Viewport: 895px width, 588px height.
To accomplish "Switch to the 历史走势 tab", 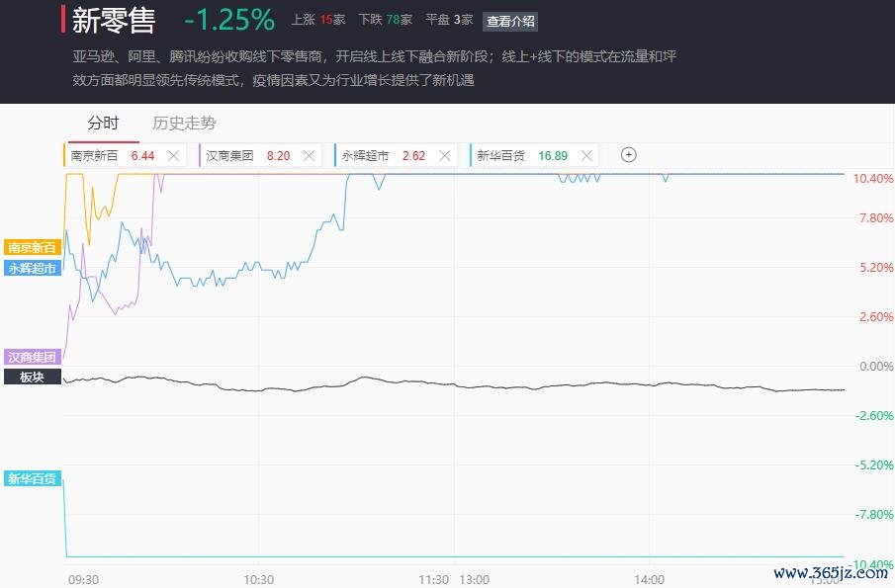I will [x=184, y=123].
